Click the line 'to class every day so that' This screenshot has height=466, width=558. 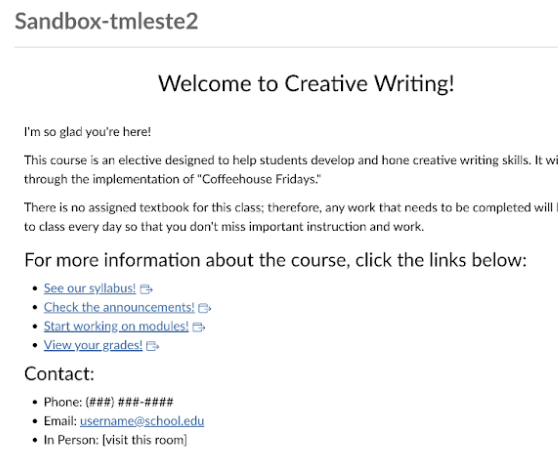click(224, 227)
